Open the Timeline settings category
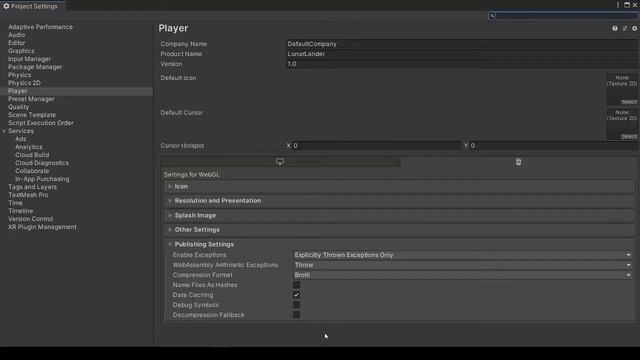This screenshot has width=640, height=360. coord(21,211)
